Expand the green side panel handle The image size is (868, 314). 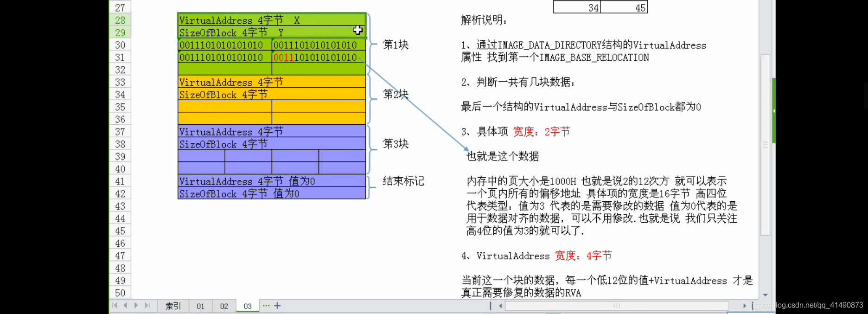pos(774,111)
